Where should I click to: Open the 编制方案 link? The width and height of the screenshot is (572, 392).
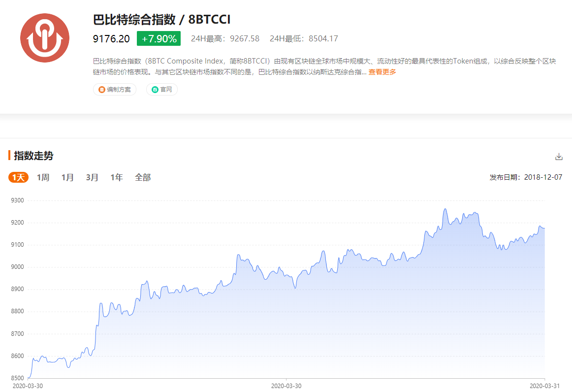pos(115,90)
